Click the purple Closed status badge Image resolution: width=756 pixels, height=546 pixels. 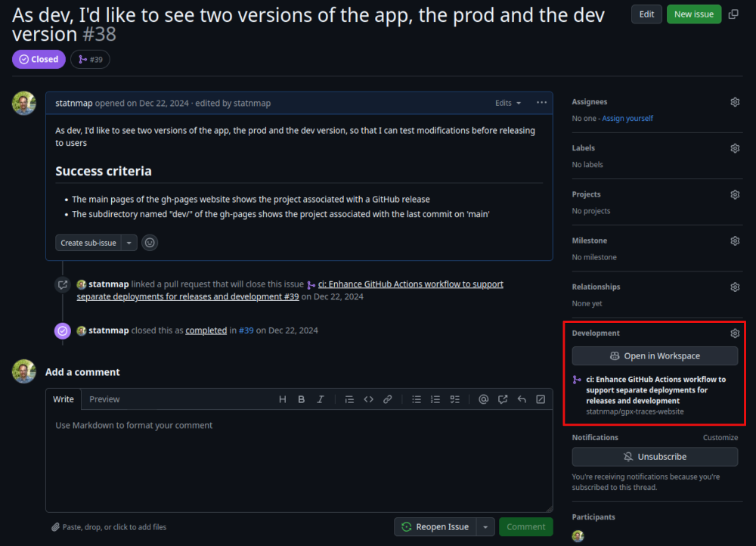pyautogui.click(x=39, y=59)
